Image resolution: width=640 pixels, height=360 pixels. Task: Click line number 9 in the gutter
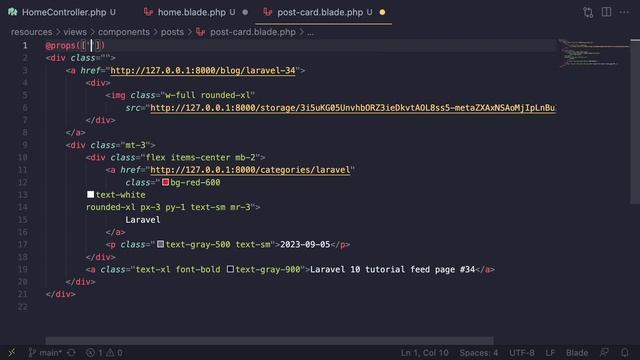coord(25,145)
